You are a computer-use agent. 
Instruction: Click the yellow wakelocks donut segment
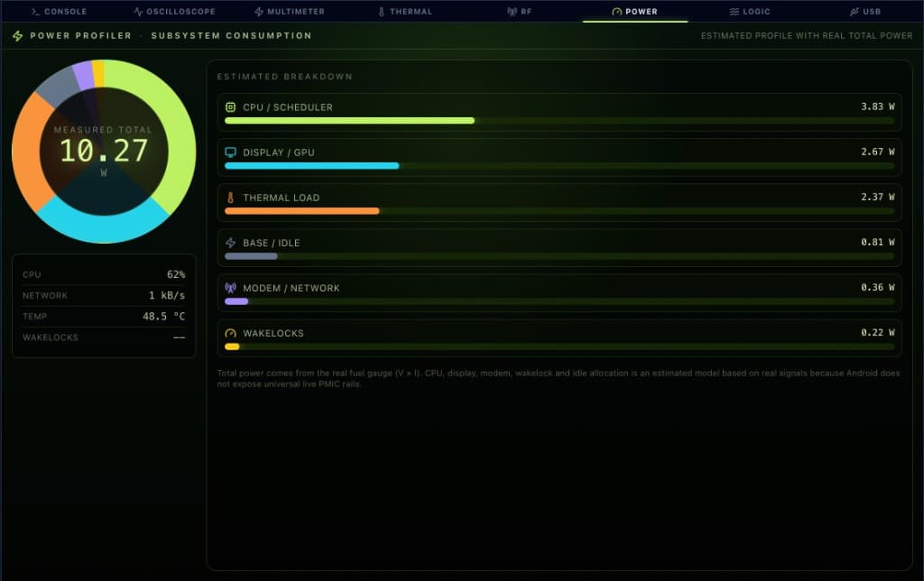(98, 74)
